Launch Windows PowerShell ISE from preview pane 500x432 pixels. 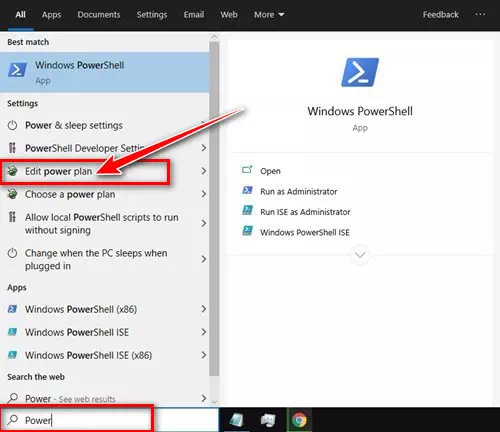pyautogui.click(x=305, y=232)
